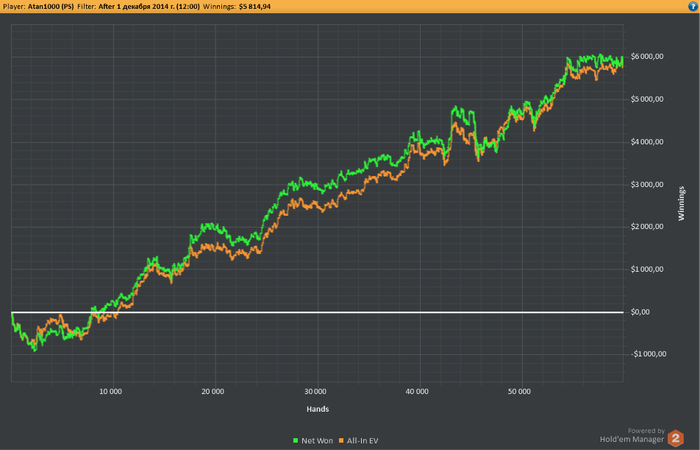Click the Net Won legend label
700x450 pixels.
point(317,441)
